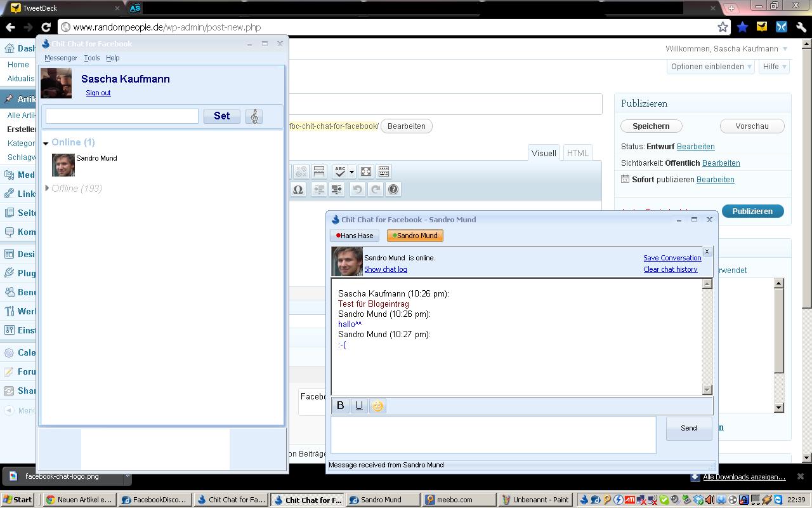This screenshot has height=508, width=812.
Task: Click Clear chat history link
Action: point(670,269)
